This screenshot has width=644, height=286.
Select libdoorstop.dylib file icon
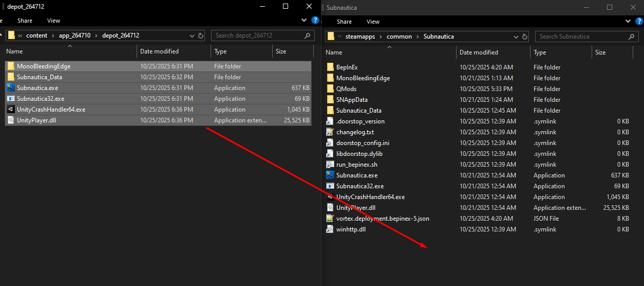point(330,154)
